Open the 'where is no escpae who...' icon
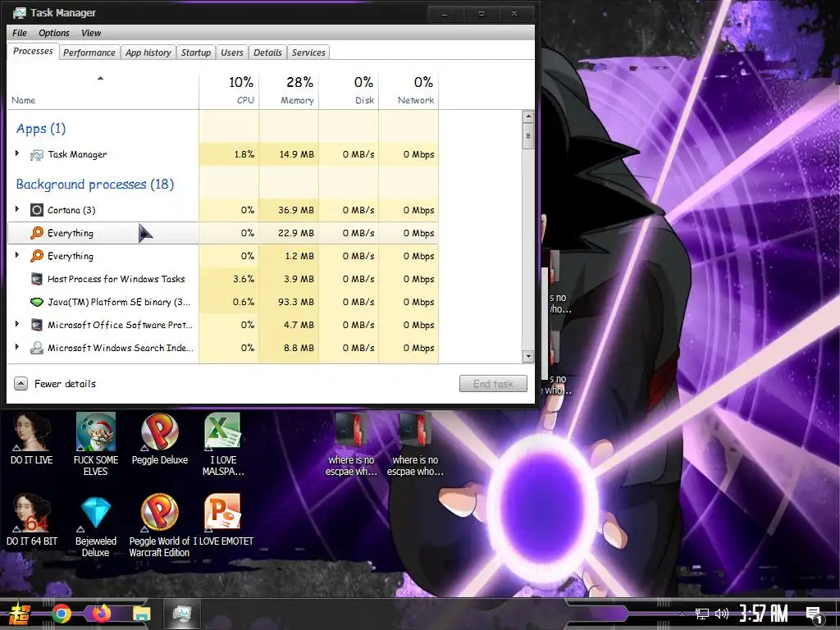The width and height of the screenshot is (840, 630). click(x=415, y=444)
